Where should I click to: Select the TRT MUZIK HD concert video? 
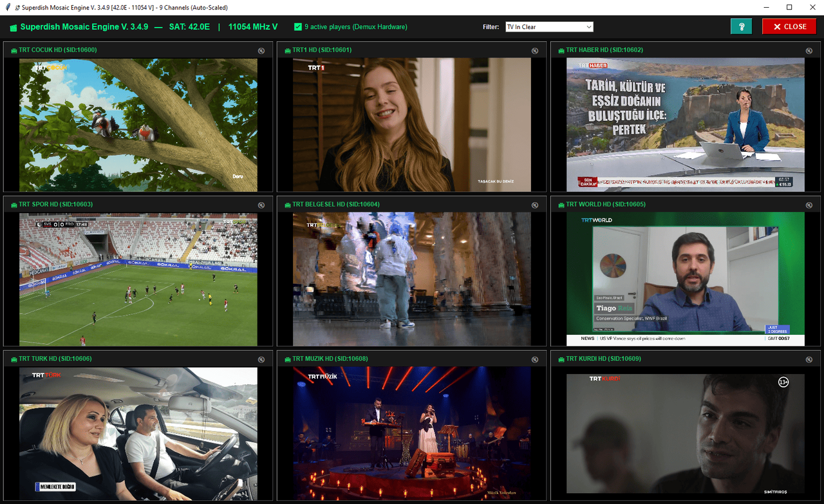click(x=412, y=434)
